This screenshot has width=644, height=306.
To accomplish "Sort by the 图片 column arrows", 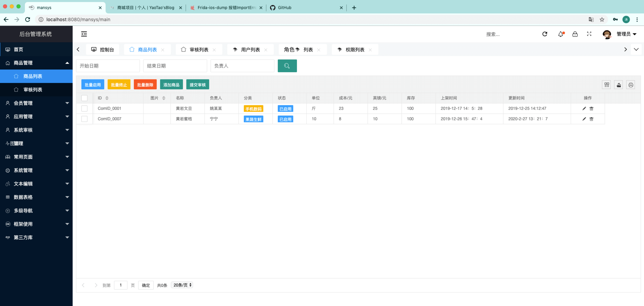I will (164, 98).
